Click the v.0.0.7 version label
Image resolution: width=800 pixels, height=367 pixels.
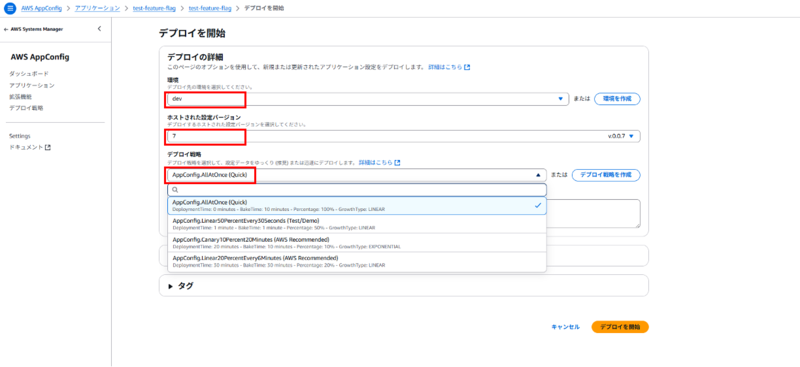(617, 136)
